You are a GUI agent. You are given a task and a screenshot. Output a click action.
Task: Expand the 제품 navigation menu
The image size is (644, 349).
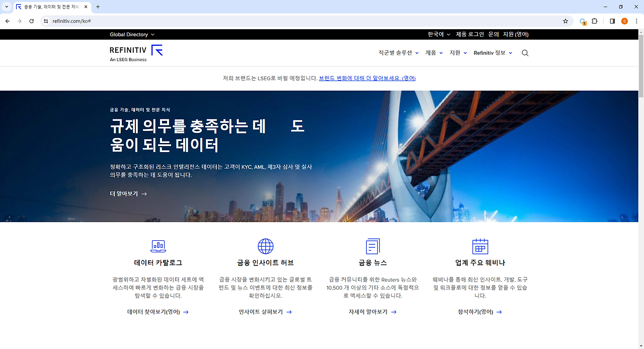click(x=434, y=53)
